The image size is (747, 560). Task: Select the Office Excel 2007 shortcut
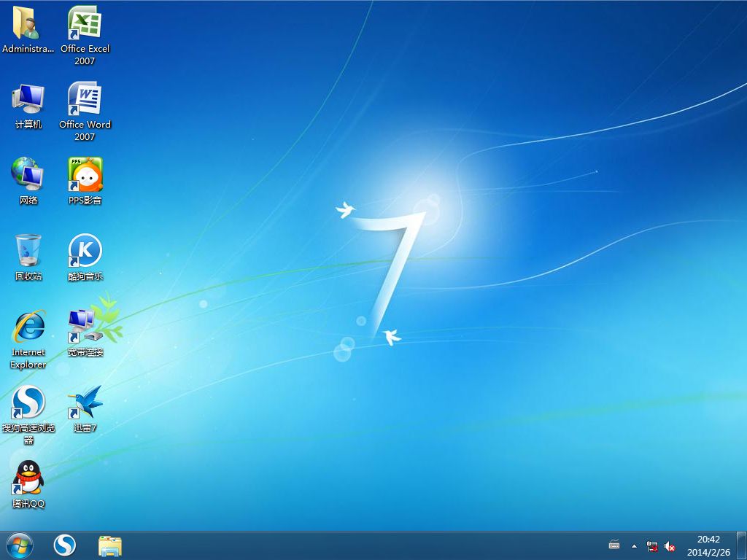pyautogui.click(x=85, y=35)
